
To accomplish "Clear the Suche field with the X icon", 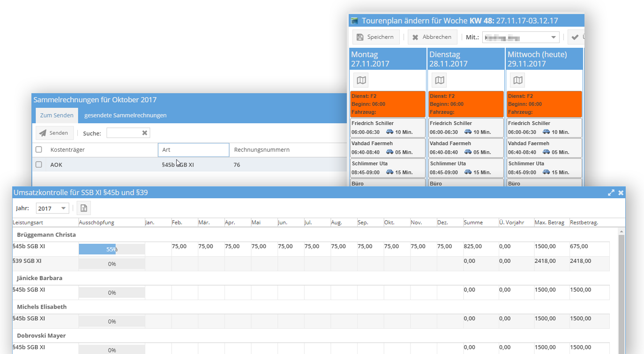I will pyautogui.click(x=145, y=133).
